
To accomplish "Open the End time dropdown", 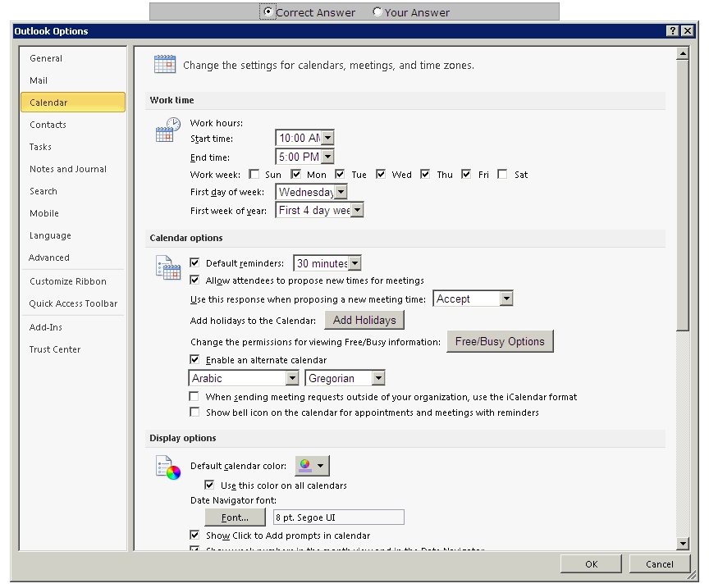I will tap(327, 157).
